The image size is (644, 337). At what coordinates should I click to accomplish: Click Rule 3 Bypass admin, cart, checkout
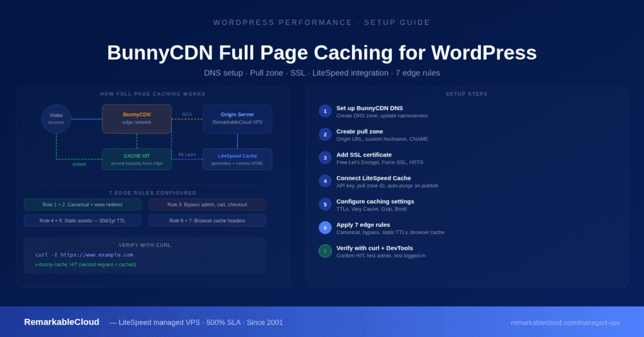(x=208, y=204)
